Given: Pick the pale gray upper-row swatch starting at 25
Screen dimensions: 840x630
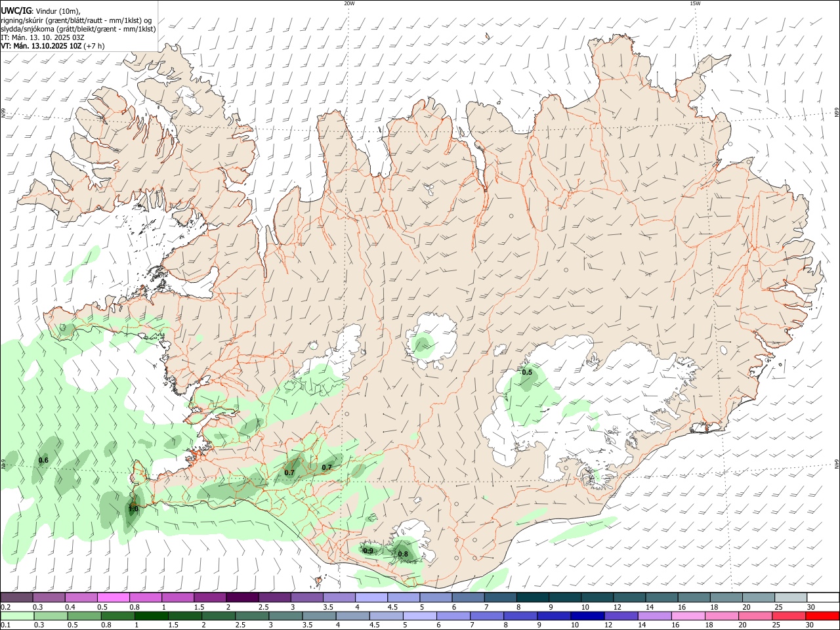Looking at the screenshot, I should pos(790,597).
